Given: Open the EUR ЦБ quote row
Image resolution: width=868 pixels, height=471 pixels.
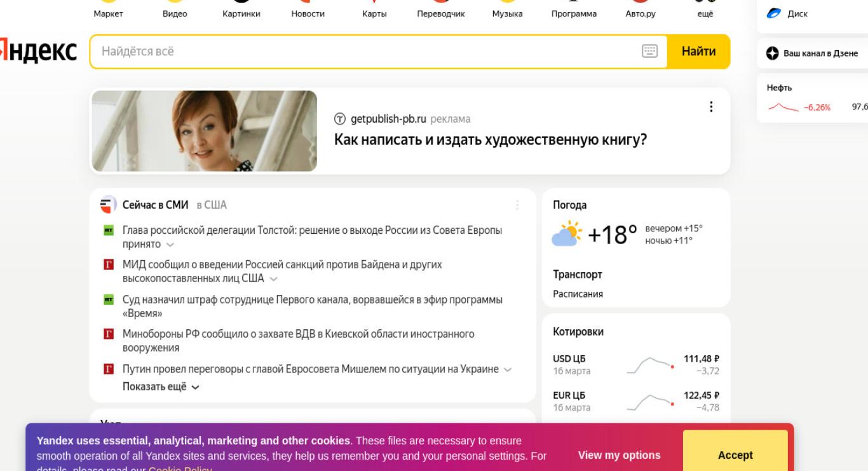Looking at the screenshot, I should pyautogui.click(x=636, y=402).
